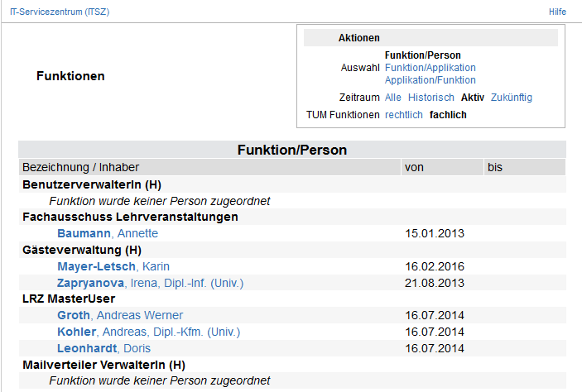Select fachlich TUM Funktionen option
The width and height of the screenshot is (582, 392).
tap(448, 115)
